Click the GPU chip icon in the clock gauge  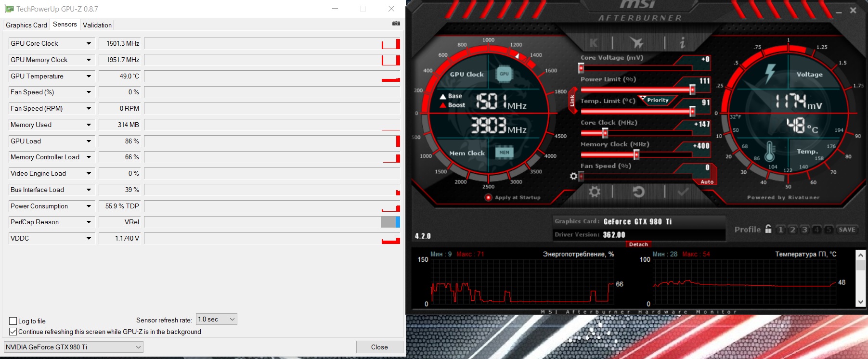504,74
